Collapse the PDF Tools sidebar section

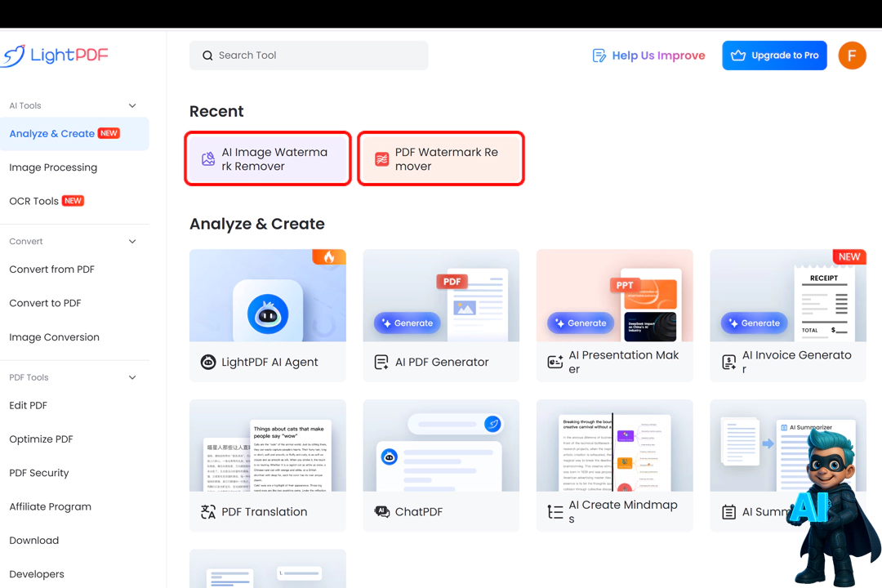pos(132,377)
